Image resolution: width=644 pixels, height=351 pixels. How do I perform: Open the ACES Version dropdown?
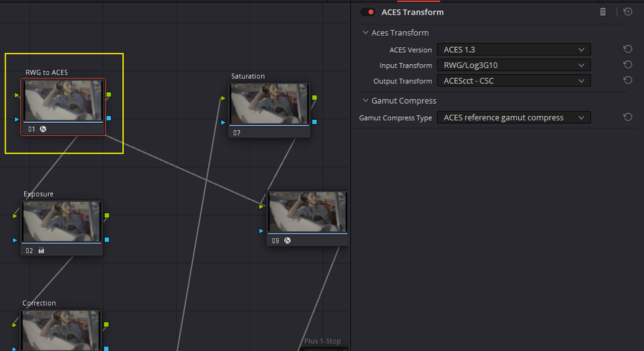pos(514,50)
